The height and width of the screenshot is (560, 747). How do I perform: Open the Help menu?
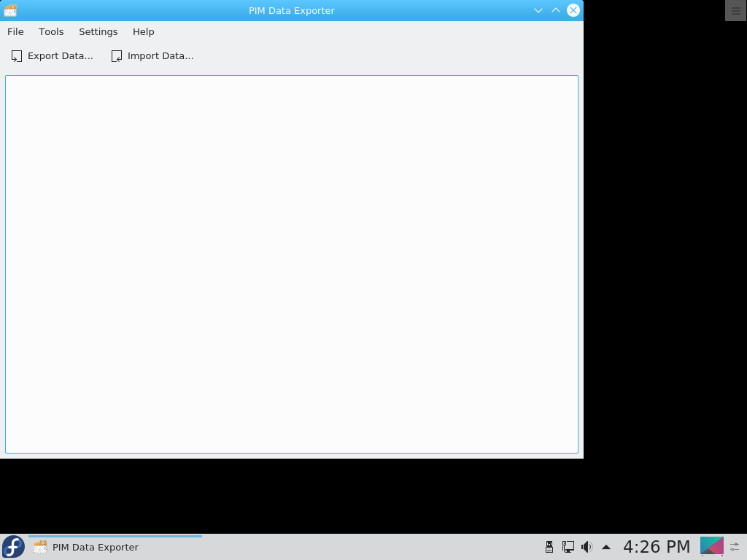pos(144,32)
